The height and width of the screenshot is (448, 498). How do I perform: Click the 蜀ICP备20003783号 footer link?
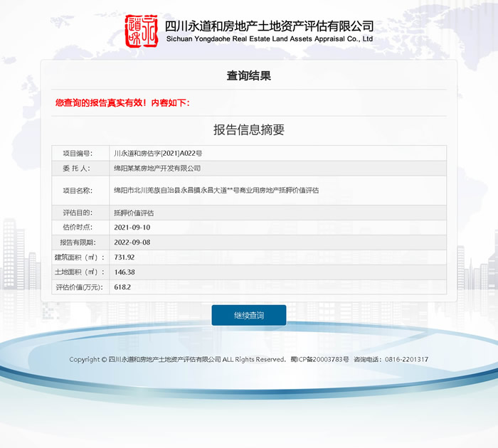click(x=319, y=359)
